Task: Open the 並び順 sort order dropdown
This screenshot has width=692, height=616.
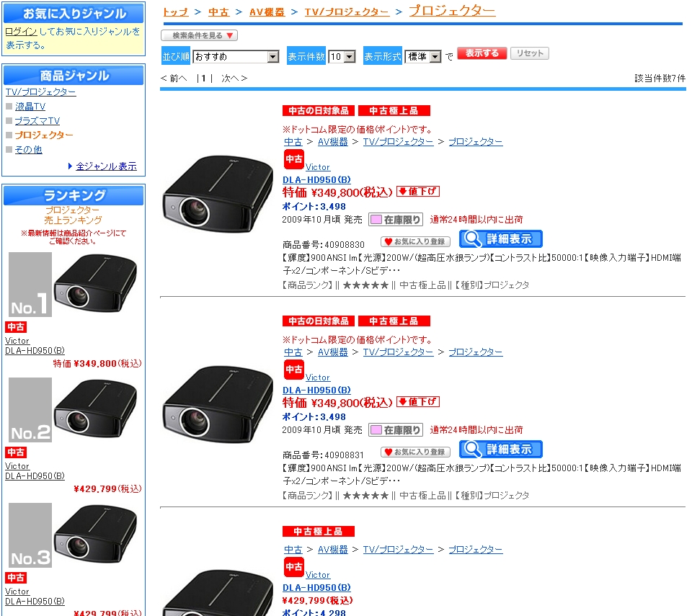Action: click(236, 56)
